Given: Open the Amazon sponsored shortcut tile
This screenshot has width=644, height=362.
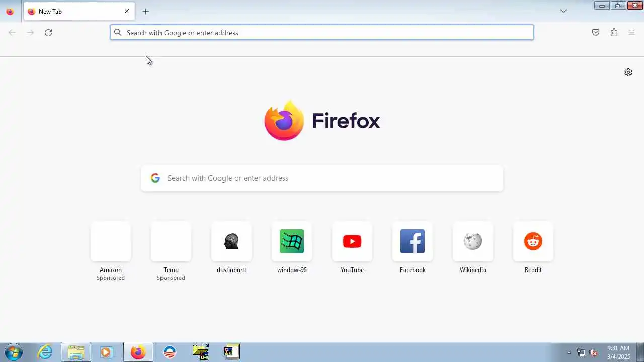Looking at the screenshot, I should pyautogui.click(x=111, y=242).
